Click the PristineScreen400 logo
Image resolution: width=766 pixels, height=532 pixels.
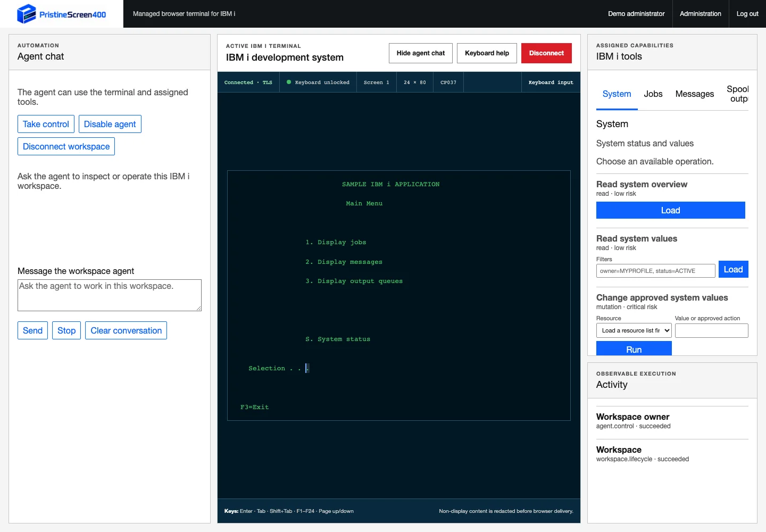[x=62, y=14]
